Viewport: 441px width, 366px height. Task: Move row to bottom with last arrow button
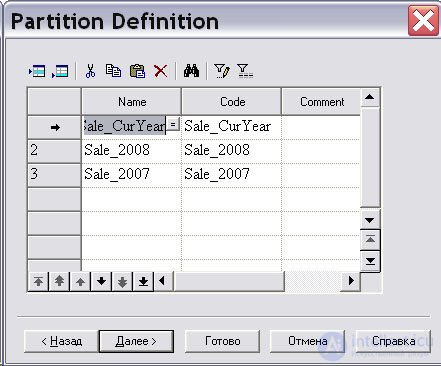[143, 282]
